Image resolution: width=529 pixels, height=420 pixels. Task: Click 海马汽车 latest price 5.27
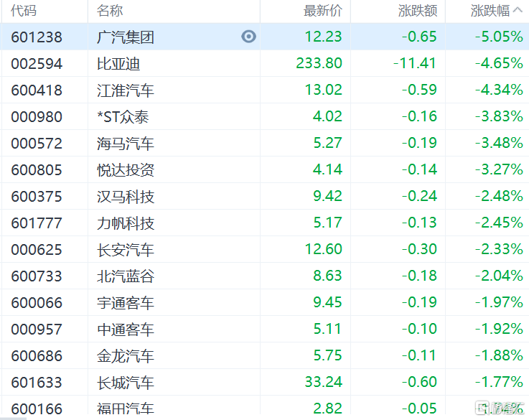[x=327, y=143]
